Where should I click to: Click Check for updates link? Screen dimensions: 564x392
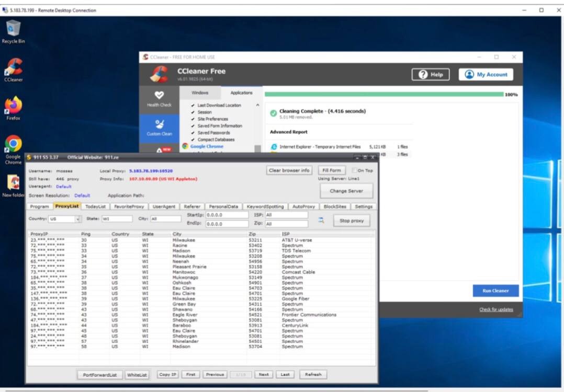[496, 309]
